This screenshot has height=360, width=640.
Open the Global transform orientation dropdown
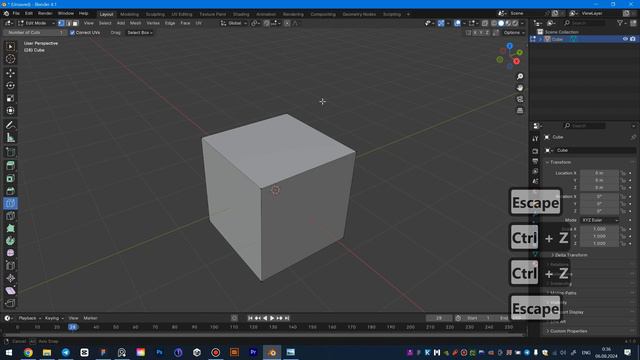(x=234, y=23)
